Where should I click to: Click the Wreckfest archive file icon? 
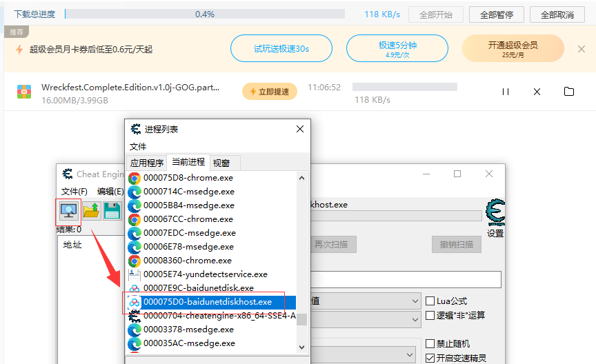24,92
